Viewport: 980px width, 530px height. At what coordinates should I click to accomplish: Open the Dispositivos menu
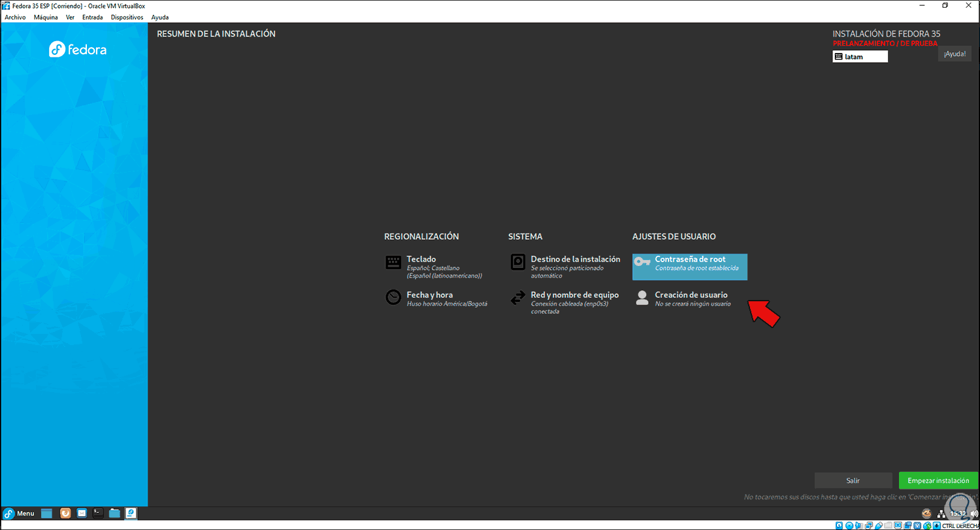tap(127, 18)
